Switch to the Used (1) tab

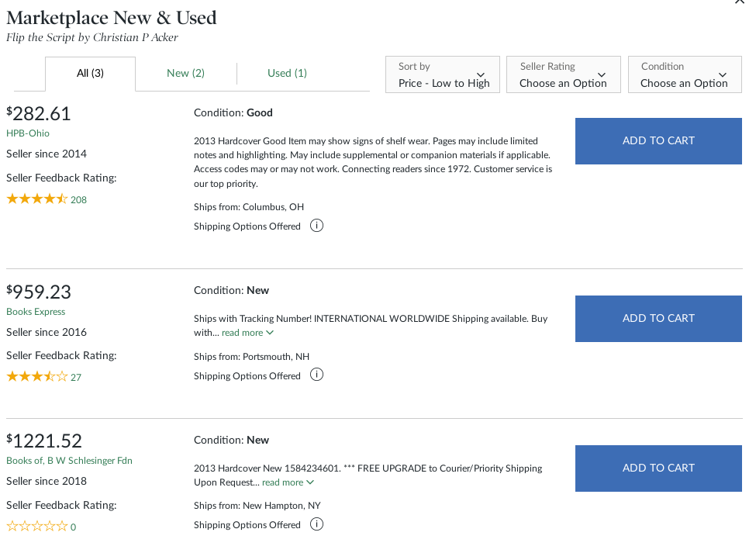click(287, 73)
